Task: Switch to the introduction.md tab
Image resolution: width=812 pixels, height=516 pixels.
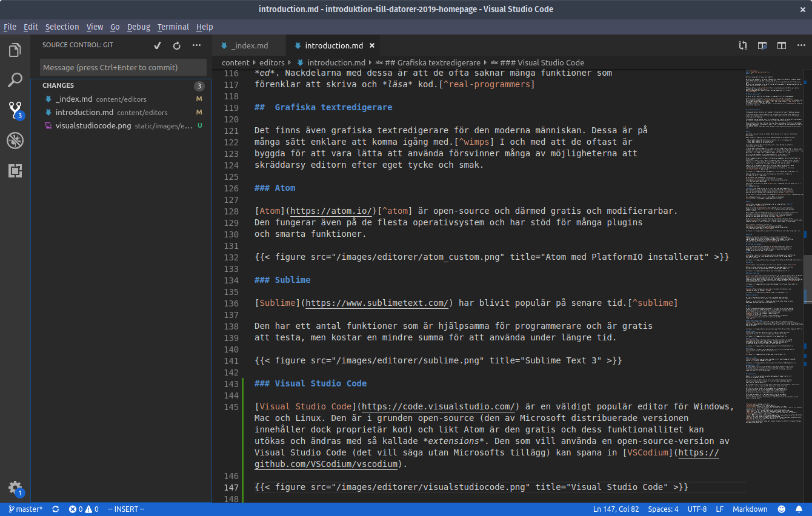Action: (333, 45)
